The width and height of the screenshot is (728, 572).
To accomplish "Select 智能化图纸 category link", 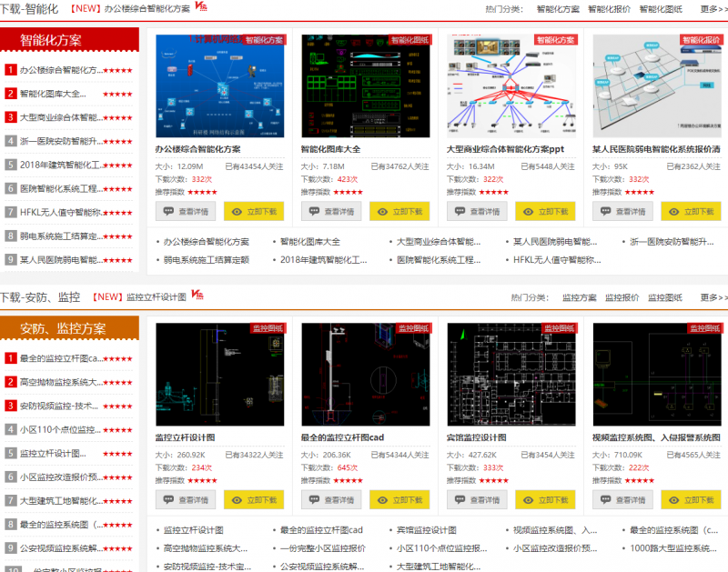I will point(661,9).
